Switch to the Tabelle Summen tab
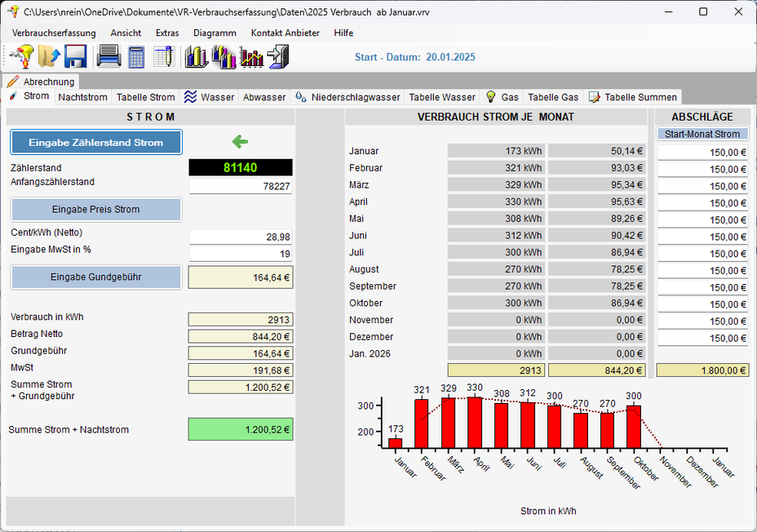Viewport: 757px width, 532px height. (633, 97)
